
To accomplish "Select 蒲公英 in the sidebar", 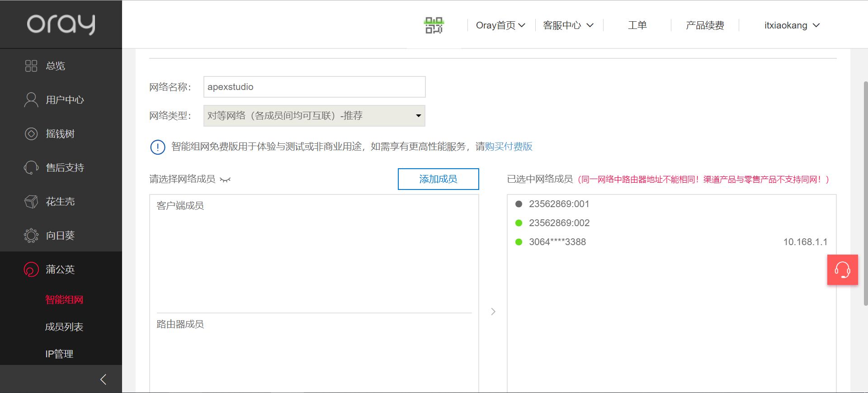I will (61, 270).
